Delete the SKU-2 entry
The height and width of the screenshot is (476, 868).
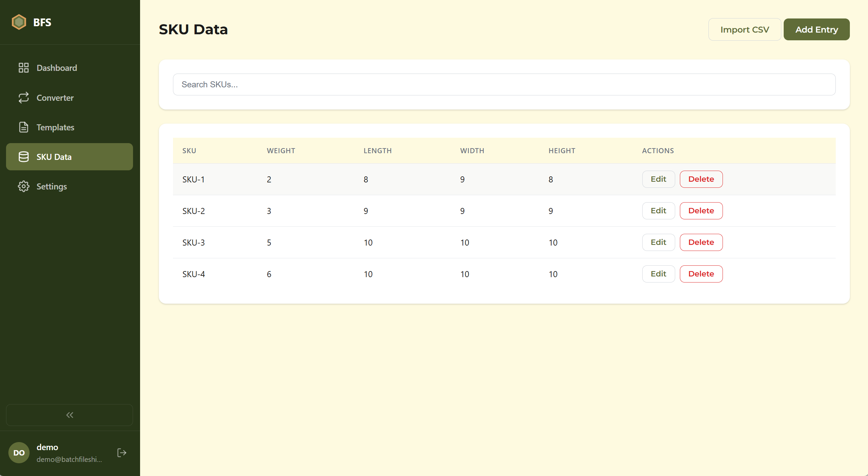point(701,211)
